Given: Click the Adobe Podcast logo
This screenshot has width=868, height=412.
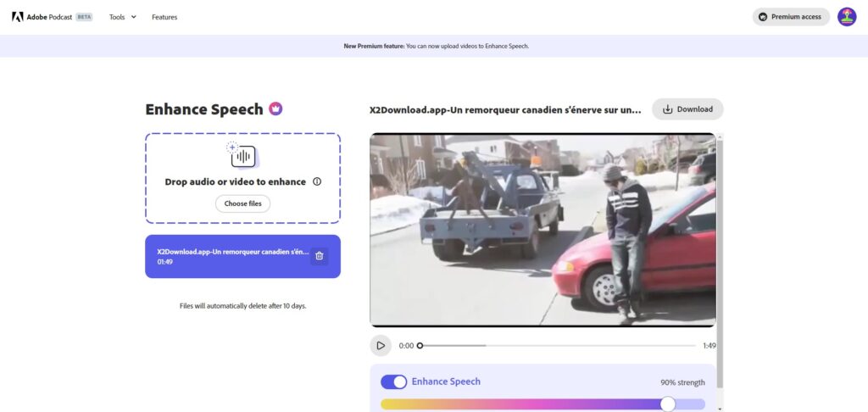Looking at the screenshot, I should 42,17.
